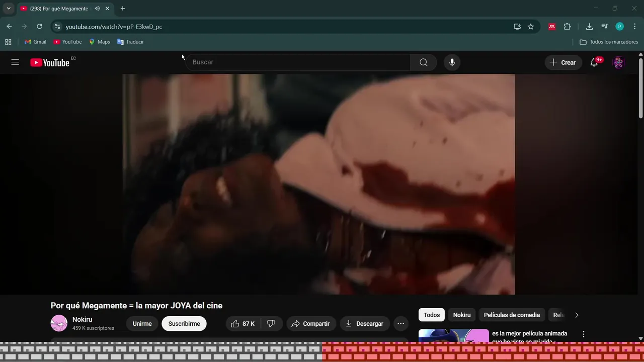
Task: Install app icon in address bar
Action: [517, 27]
